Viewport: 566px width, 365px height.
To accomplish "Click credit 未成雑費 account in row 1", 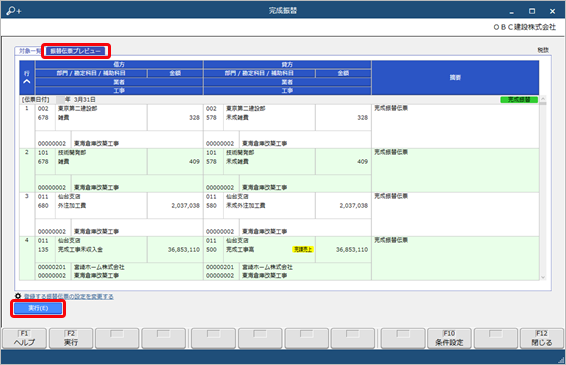I will pyautogui.click(x=237, y=117).
